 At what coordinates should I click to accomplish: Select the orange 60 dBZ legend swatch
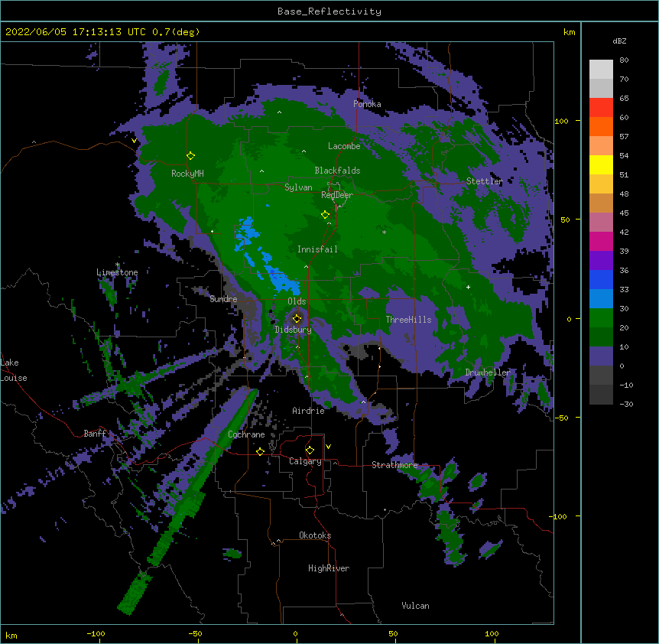tap(601, 126)
